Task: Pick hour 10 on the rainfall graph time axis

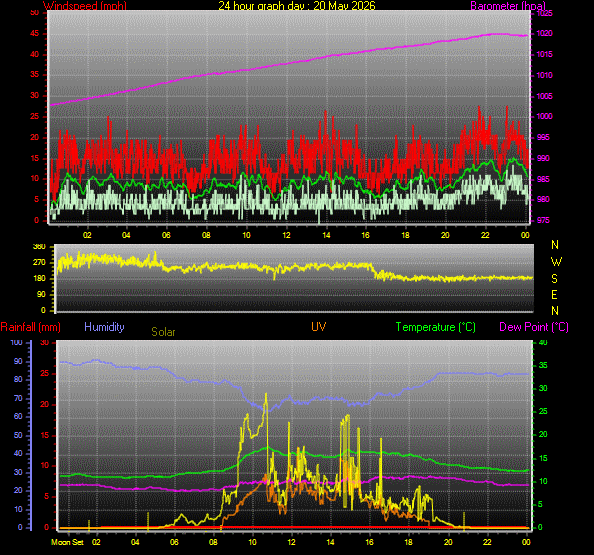Action: point(252,542)
